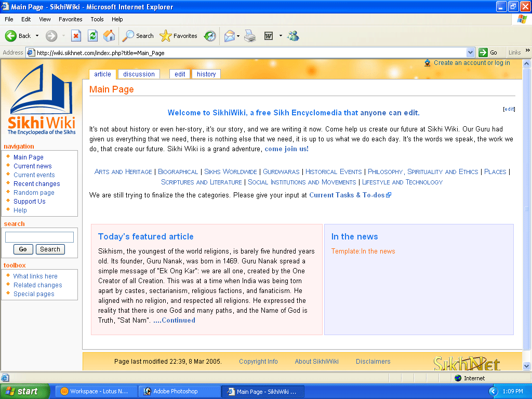The image size is (532, 399).
Task: Open the History toolbar icon
Action: point(210,36)
